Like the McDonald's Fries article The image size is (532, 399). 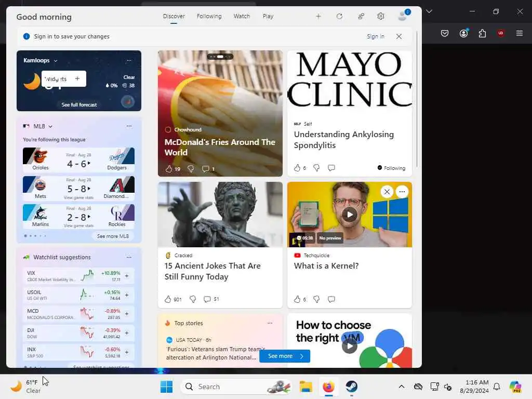point(169,169)
